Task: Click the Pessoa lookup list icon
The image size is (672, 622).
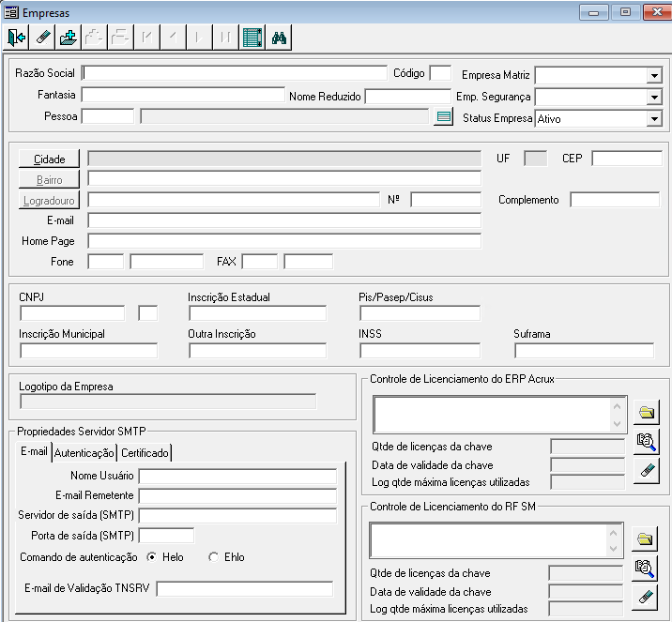Action: 444,116
